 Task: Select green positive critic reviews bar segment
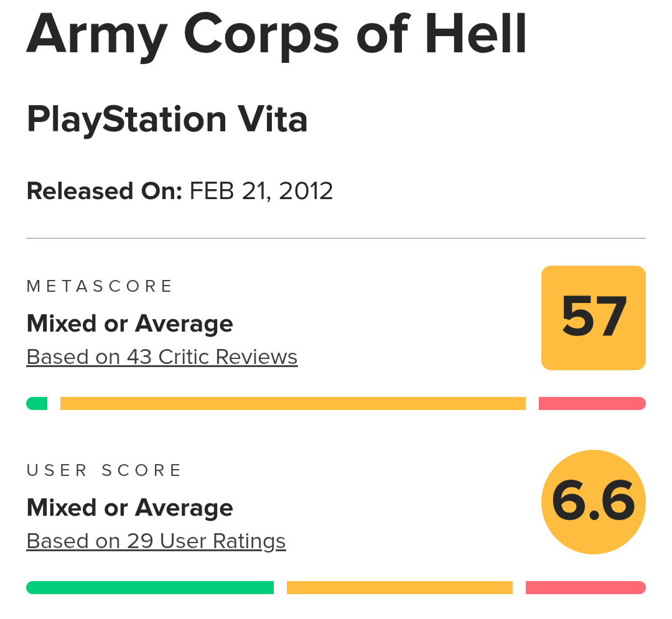pos(37,404)
